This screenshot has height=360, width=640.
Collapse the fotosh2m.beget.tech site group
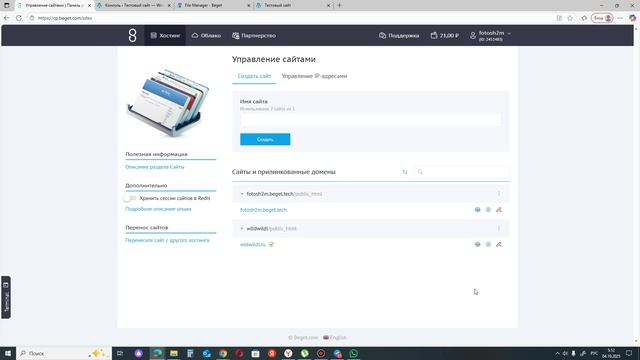(x=242, y=194)
